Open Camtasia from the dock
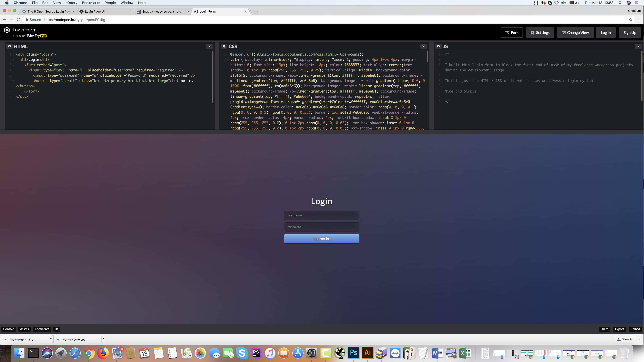This screenshot has height=362, width=644. pyautogui.click(x=326, y=353)
